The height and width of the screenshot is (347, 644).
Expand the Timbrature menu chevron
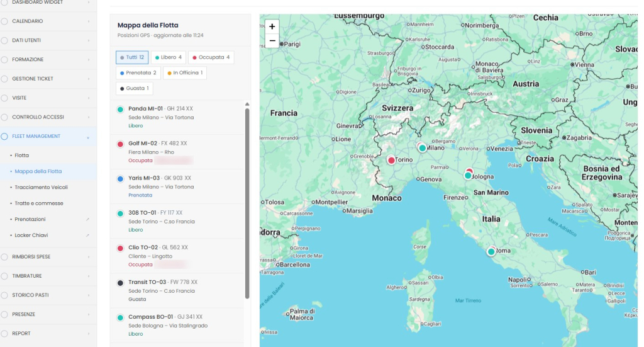(88, 276)
